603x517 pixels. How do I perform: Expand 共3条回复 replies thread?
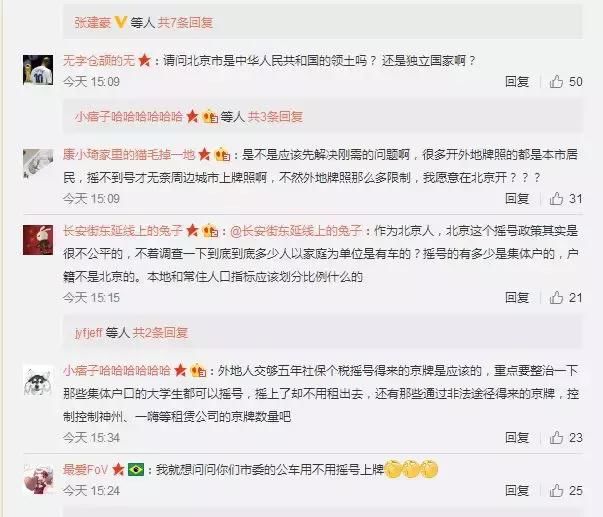275,116
